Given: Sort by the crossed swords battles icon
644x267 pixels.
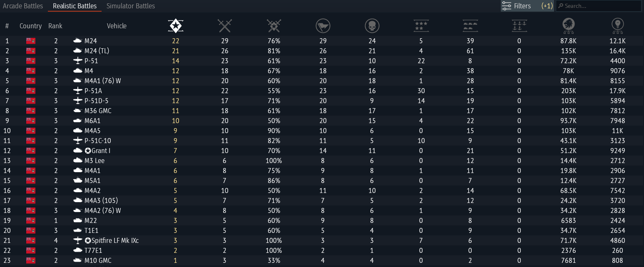Looking at the screenshot, I should (x=224, y=26).
